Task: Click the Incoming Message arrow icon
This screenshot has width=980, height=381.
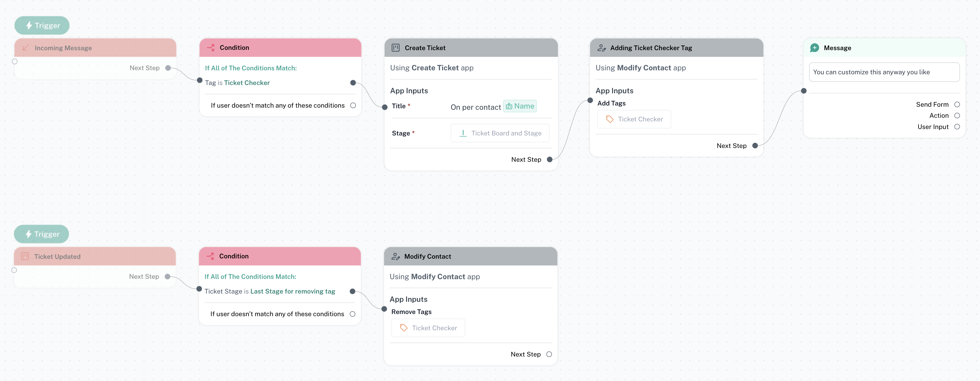Action: pos(25,48)
